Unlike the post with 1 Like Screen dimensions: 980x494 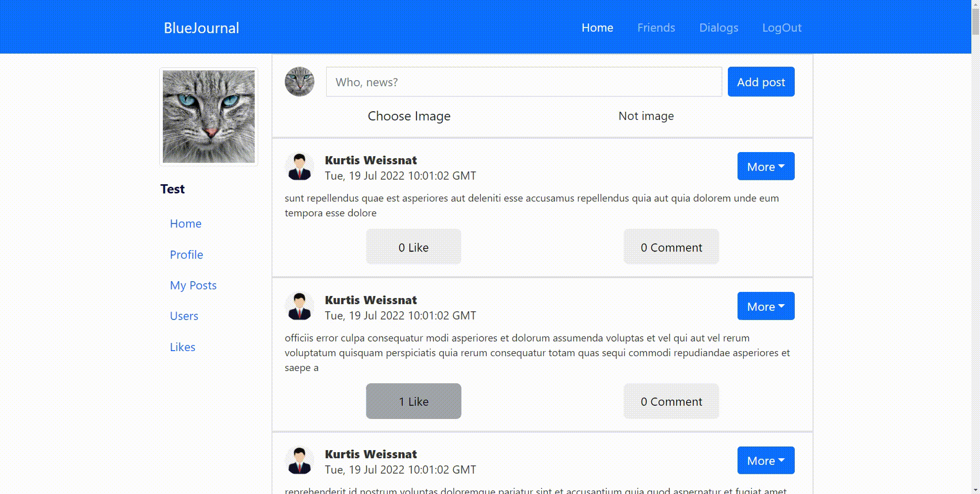point(413,402)
